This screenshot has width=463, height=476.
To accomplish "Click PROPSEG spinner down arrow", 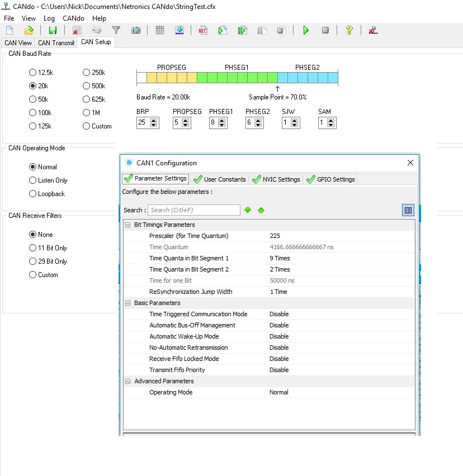I will pos(185,125).
